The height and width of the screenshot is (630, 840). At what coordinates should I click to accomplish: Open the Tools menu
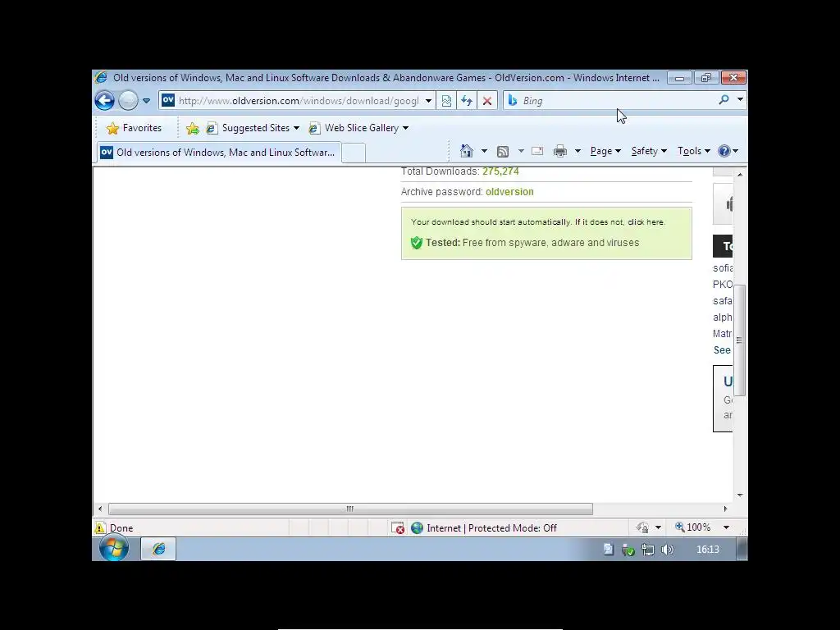(x=694, y=151)
